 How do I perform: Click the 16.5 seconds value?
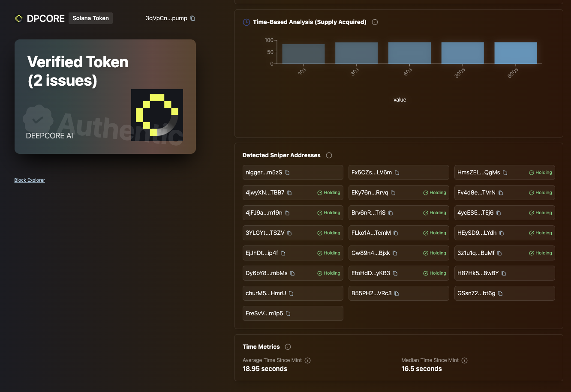click(x=421, y=369)
